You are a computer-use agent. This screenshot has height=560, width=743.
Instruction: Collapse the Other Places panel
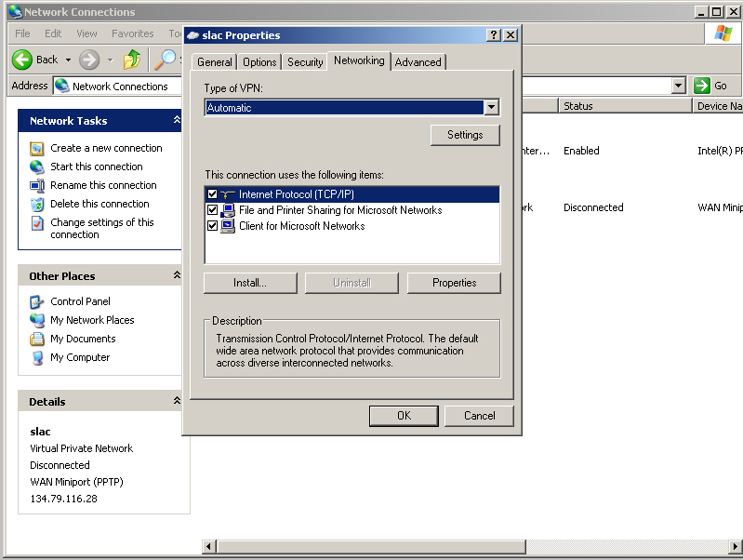(177, 275)
